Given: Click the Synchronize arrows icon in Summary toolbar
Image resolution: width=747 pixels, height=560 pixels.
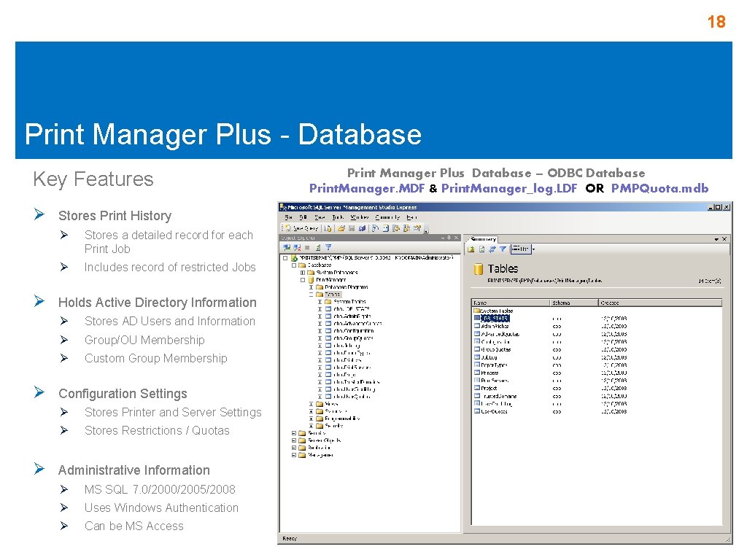Looking at the screenshot, I should point(492,249).
